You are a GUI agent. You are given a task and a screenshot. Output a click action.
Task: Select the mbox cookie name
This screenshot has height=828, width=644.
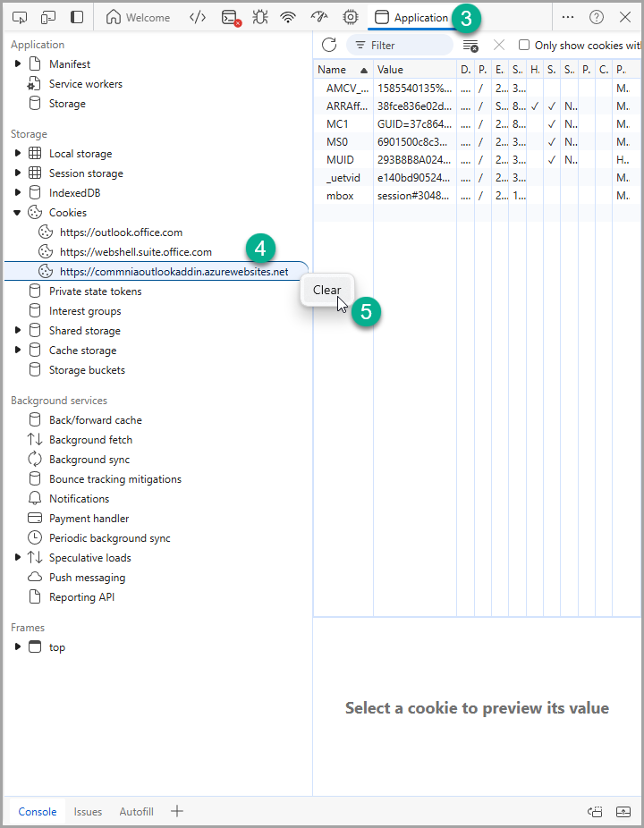click(340, 196)
